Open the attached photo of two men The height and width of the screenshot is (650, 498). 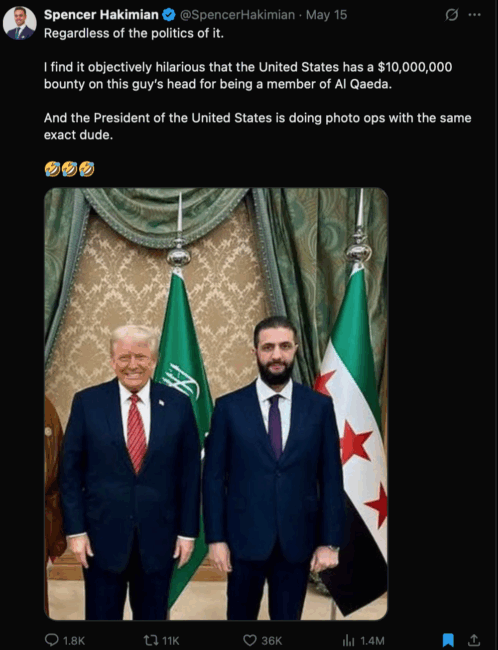[x=216, y=404]
